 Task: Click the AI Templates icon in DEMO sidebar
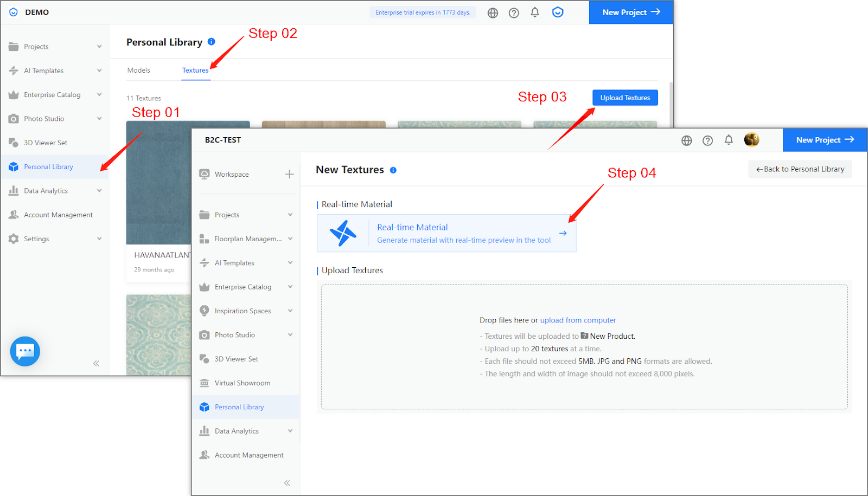point(14,70)
